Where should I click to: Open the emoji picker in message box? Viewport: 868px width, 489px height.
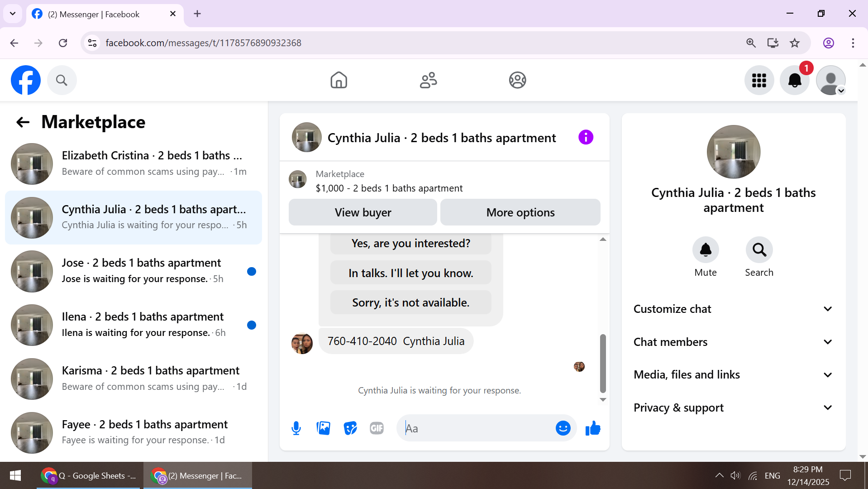563,428
